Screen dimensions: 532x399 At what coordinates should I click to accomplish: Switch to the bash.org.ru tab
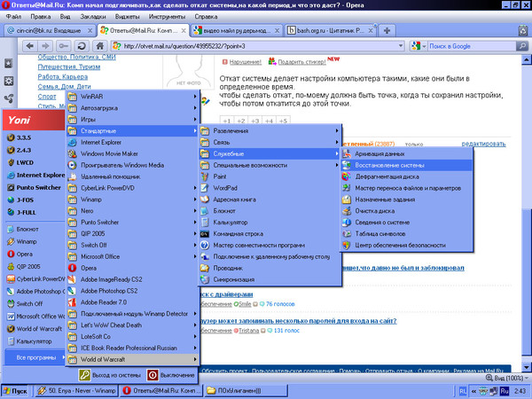tap(331, 30)
